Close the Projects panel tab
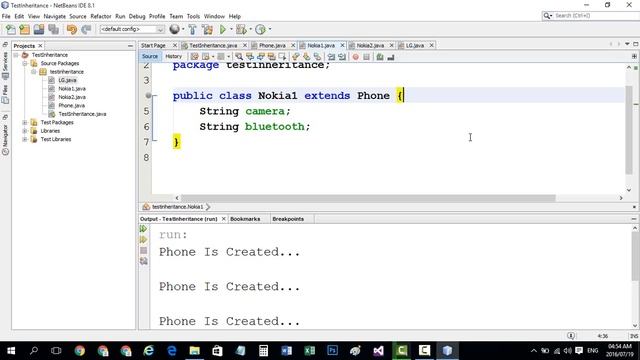This screenshot has width=640, height=360. pyautogui.click(x=40, y=46)
